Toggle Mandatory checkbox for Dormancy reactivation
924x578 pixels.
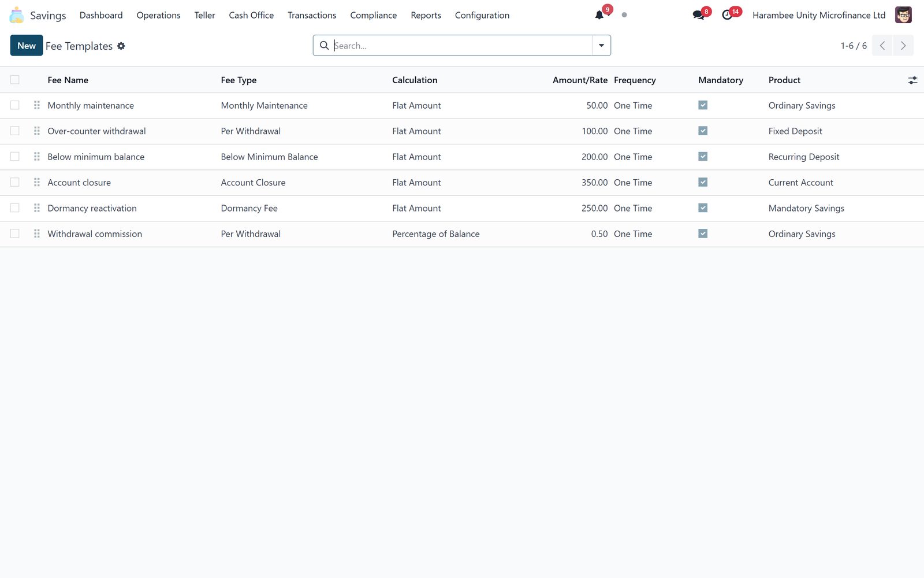(x=703, y=208)
